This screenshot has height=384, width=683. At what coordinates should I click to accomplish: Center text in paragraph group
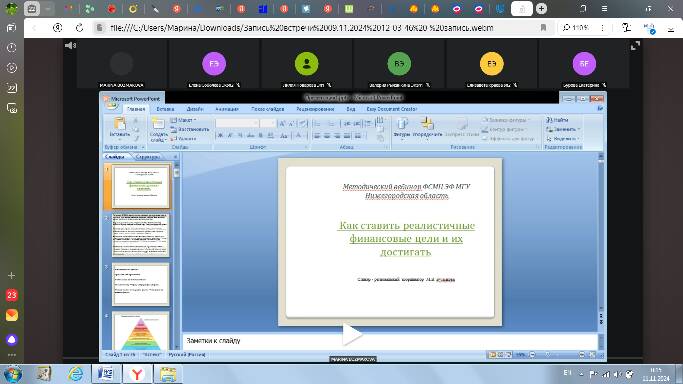tap(327, 136)
